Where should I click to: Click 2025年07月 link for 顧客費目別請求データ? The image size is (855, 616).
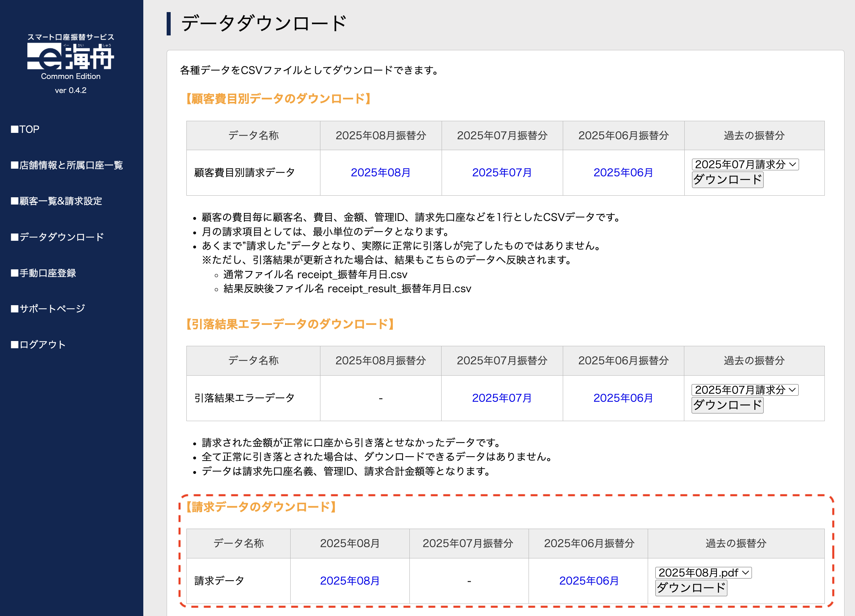(502, 173)
